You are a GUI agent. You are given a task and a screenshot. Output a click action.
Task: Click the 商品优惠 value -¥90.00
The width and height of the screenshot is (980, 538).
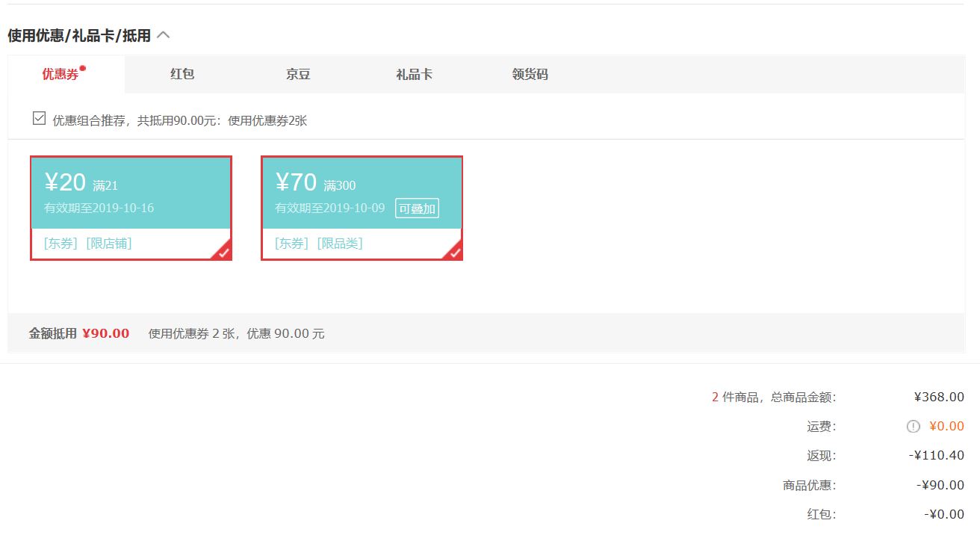pos(940,485)
